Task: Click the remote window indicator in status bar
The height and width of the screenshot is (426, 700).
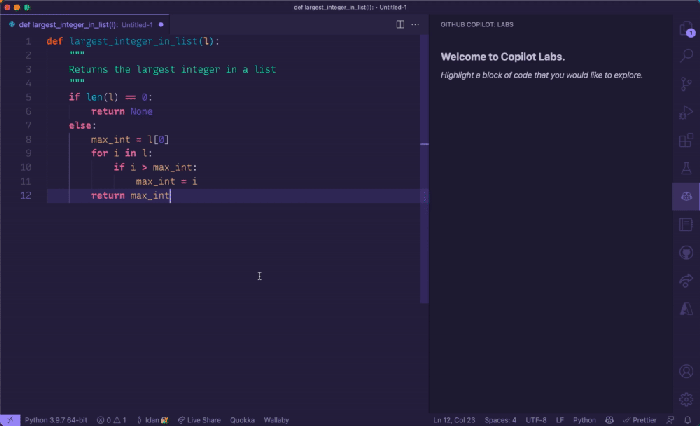Action: [10, 420]
